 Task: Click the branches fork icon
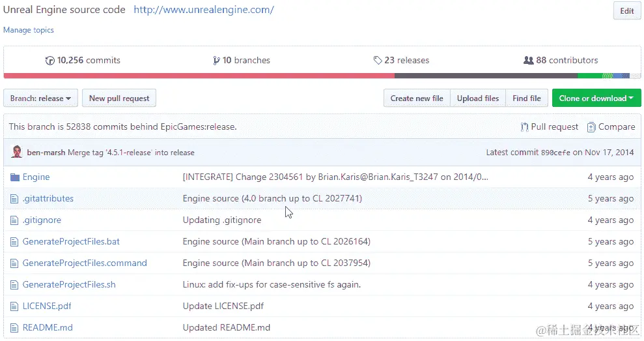tap(216, 61)
